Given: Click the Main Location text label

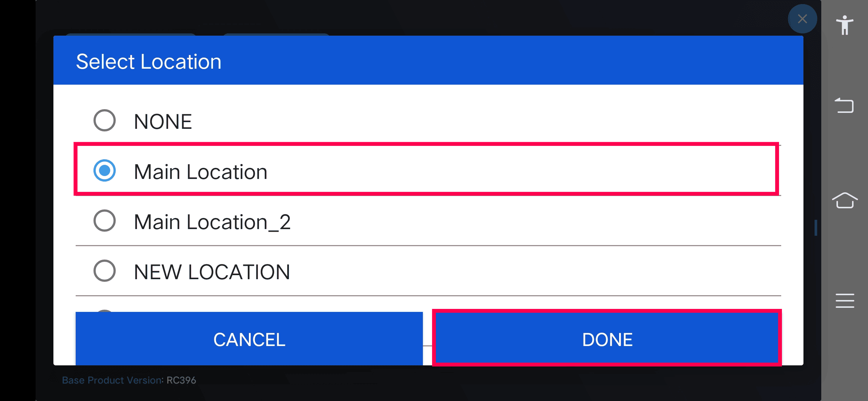Looking at the screenshot, I should point(200,172).
